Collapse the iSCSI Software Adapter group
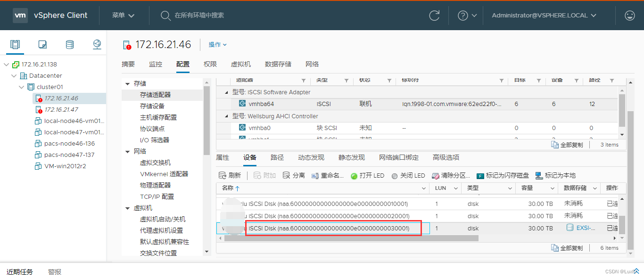This screenshot has width=644, height=278. (x=227, y=92)
